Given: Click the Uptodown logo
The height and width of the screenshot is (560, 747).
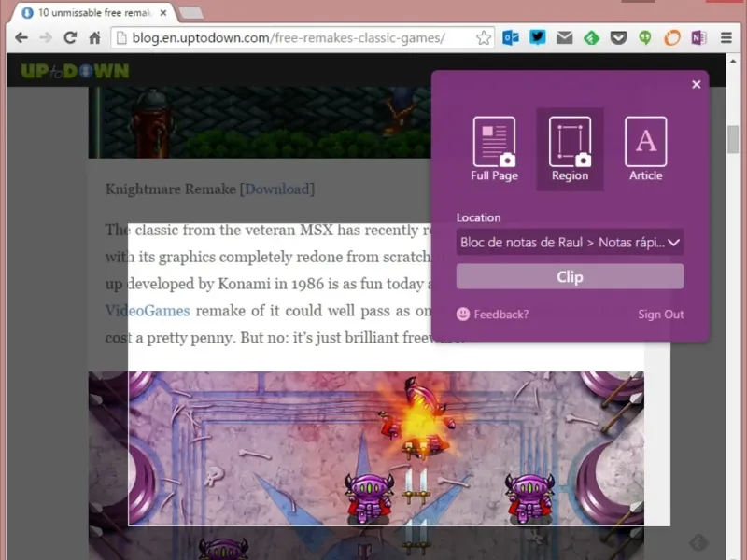Looking at the screenshot, I should [x=75, y=71].
